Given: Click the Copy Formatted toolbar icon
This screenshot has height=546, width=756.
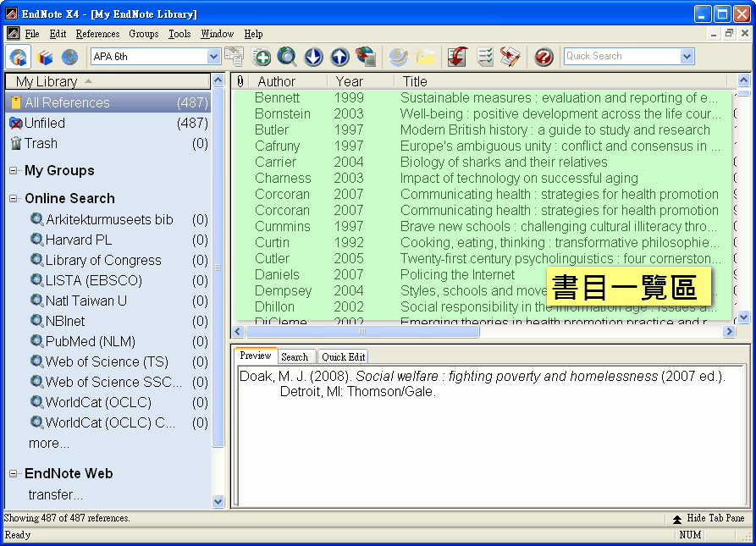Looking at the screenshot, I should click(235, 57).
